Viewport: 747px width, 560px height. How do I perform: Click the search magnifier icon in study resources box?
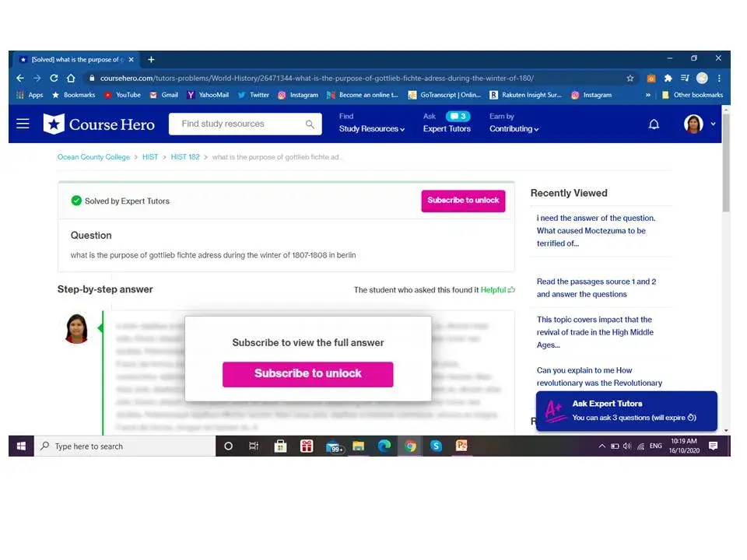(x=310, y=124)
